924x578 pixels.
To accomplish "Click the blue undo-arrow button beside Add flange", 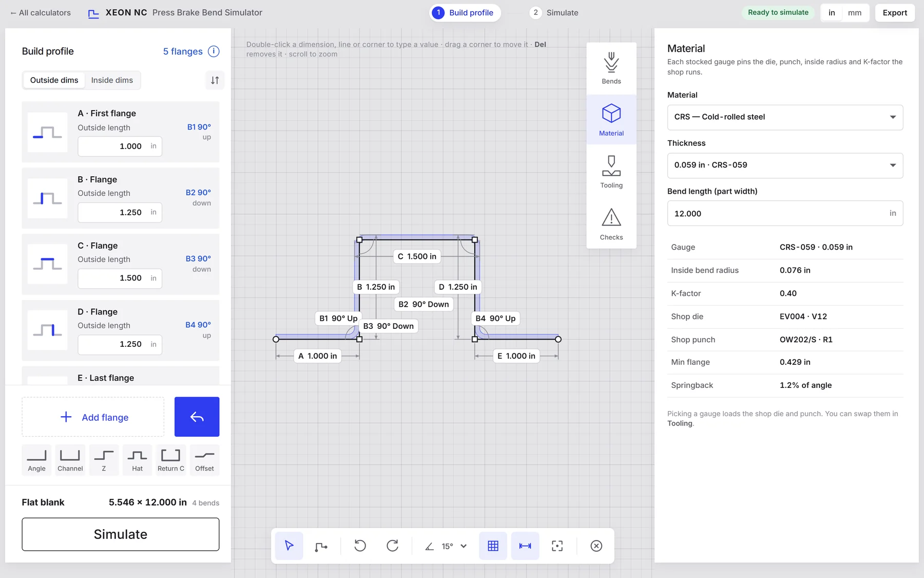I will [197, 417].
